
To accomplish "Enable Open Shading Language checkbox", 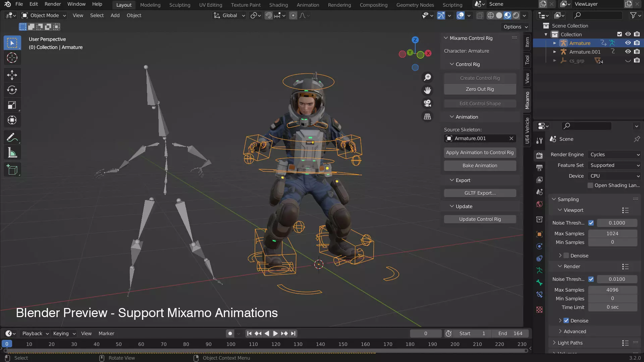I will pyautogui.click(x=590, y=185).
